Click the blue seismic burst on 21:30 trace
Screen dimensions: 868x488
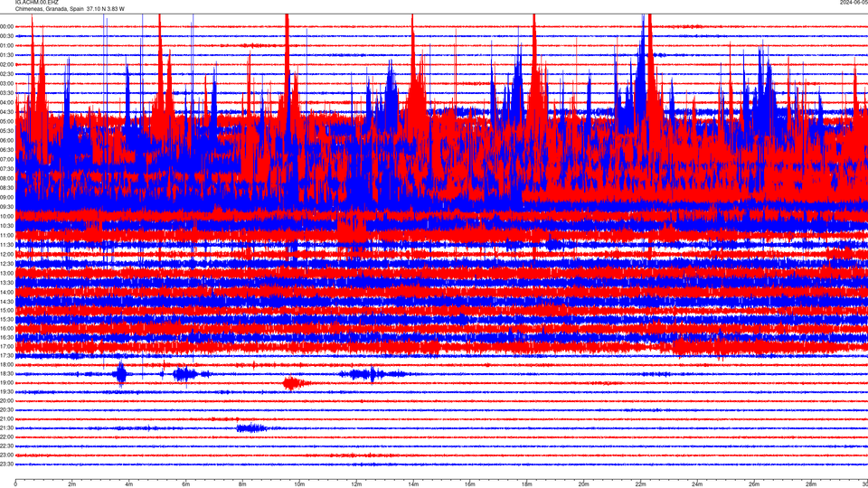[x=252, y=427]
